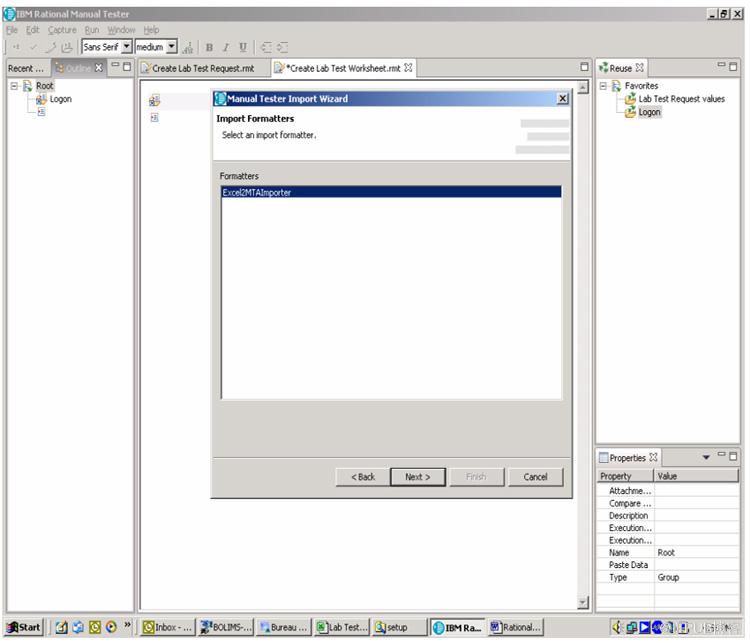This screenshot has width=750, height=643.
Task: Switch to the Recent tab
Action: click(x=26, y=68)
